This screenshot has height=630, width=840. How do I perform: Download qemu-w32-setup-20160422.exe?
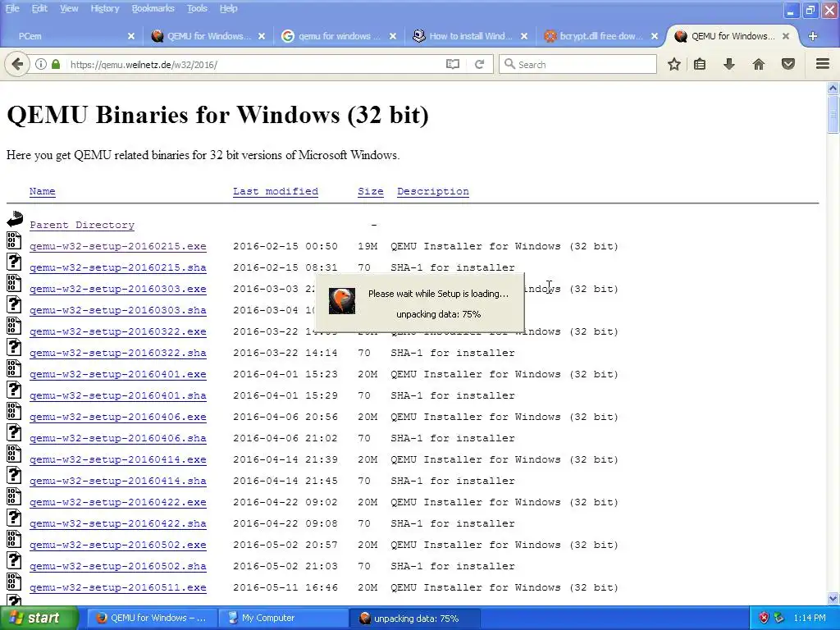(x=118, y=503)
